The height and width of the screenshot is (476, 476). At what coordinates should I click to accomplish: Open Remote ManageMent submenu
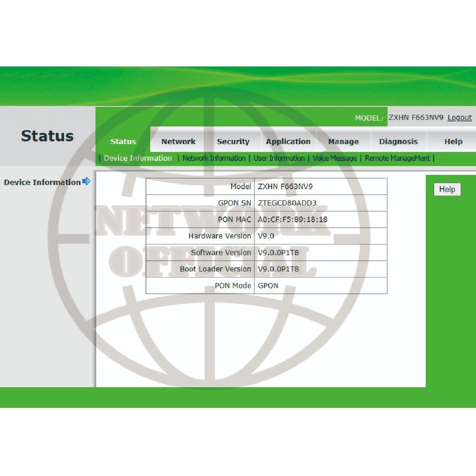click(x=397, y=158)
